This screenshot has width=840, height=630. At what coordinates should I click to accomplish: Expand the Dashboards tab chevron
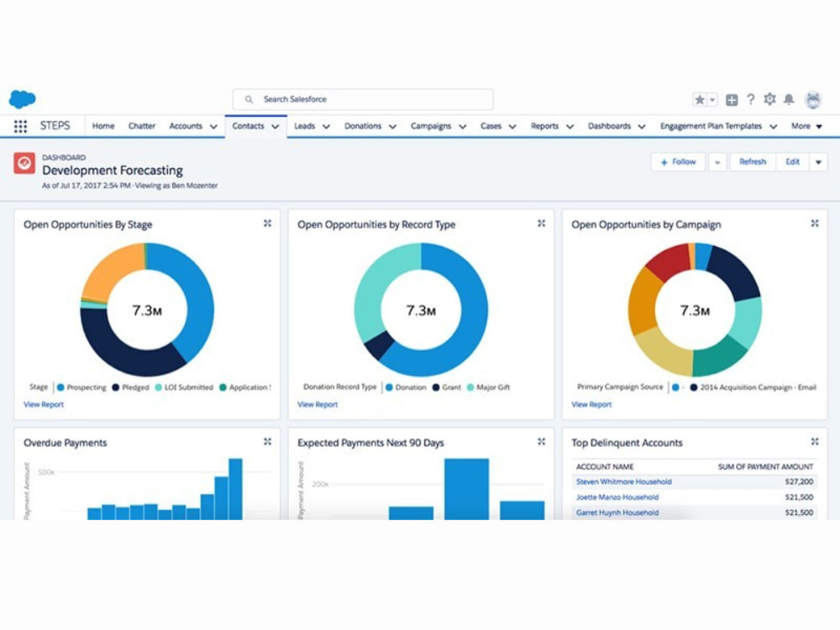pos(642,127)
